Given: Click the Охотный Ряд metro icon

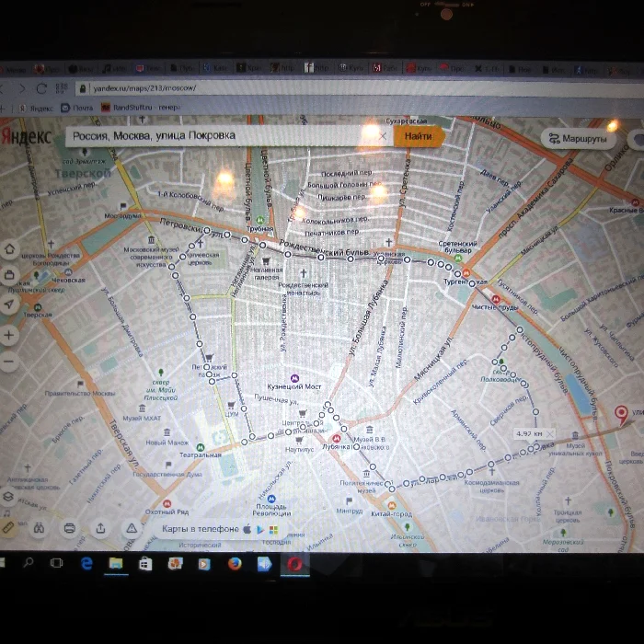Looking at the screenshot, I should [167, 503].
